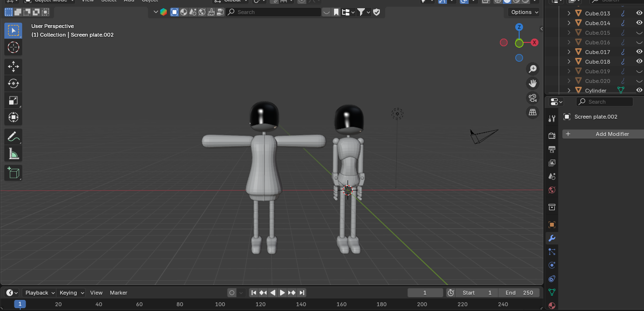Screen dimensions: 644x311
Task: Open the Object Constraints properties tab
Action: click(552, 279)
